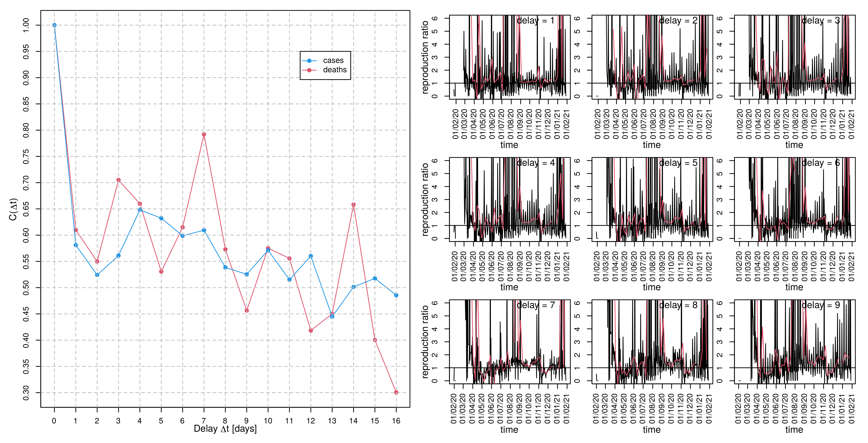
Task: Click the 1.00 y-axis tick label
Action: point(26,25)
